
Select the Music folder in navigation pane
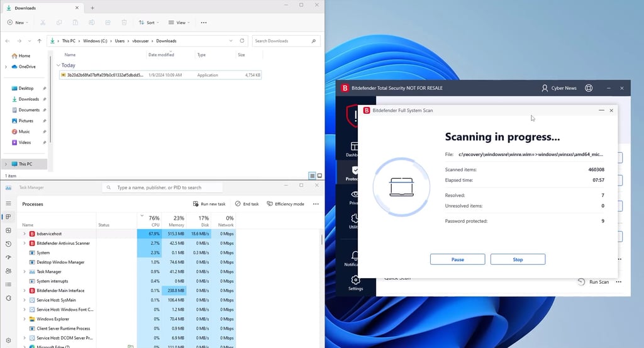(x=24, y=132)
